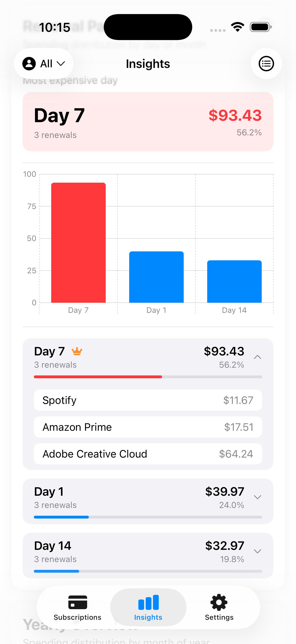Open the Spotify renewal row
Screen dimensions: 296x644
click(148, 400)
